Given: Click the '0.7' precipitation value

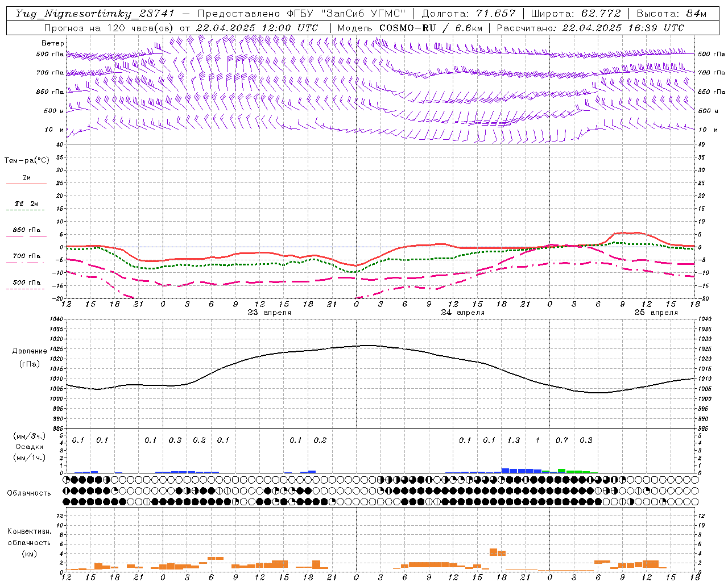Looking at the screenshot, I should (x=562, y=440).
